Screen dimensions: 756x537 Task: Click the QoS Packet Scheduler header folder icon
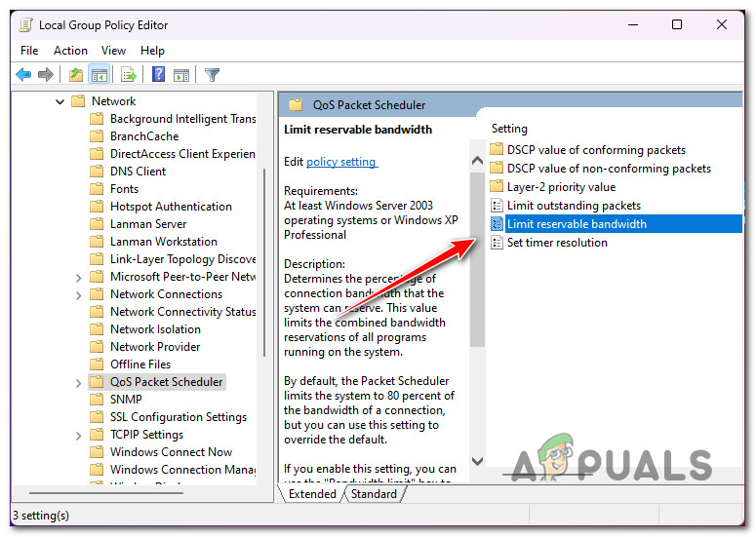click(x=296, y=104)
